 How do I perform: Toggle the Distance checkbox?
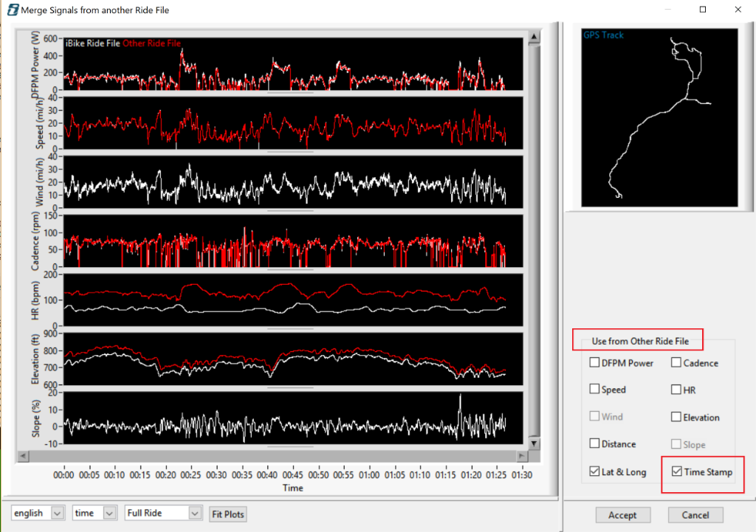595,443
